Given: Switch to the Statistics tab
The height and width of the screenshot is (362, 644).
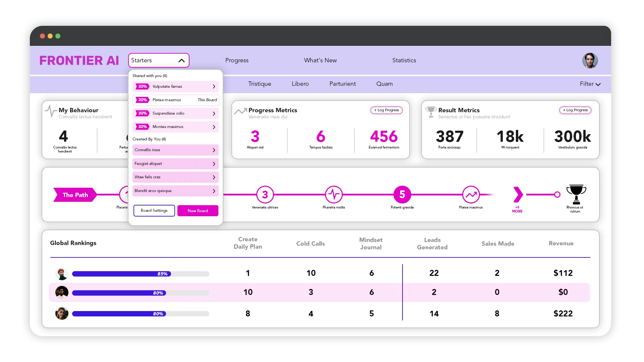Looking at the screenshot, I should [404, 60].
